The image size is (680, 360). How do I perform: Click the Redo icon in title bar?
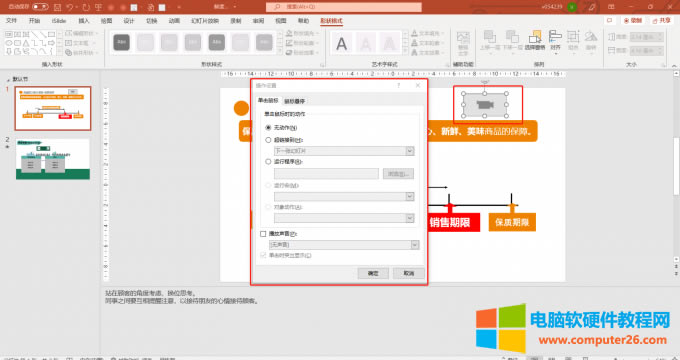point(86,7)
